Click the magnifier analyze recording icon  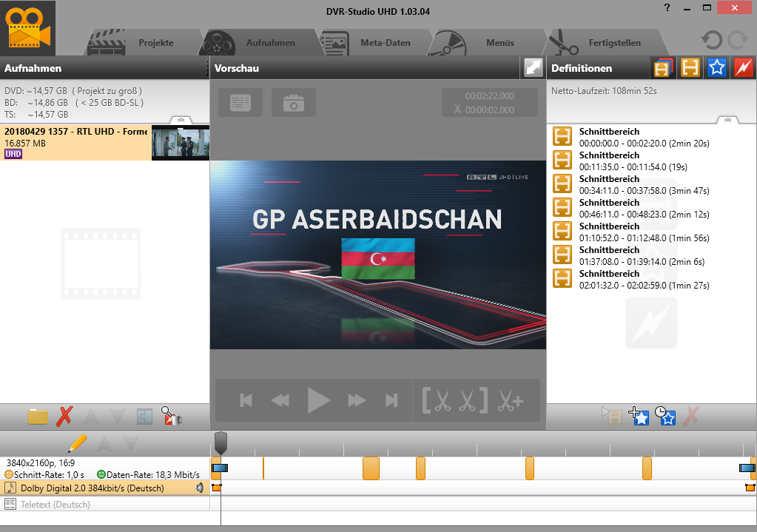click(x=172, y=416)
